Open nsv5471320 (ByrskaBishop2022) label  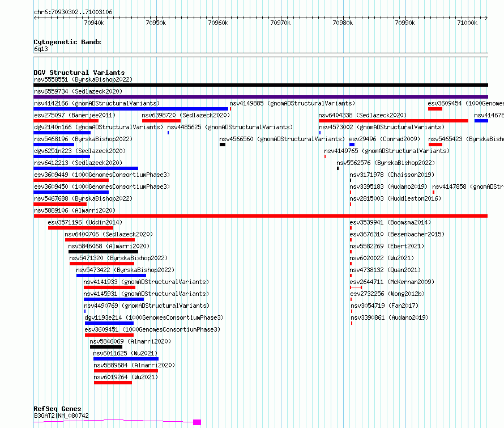pos(118,258)
